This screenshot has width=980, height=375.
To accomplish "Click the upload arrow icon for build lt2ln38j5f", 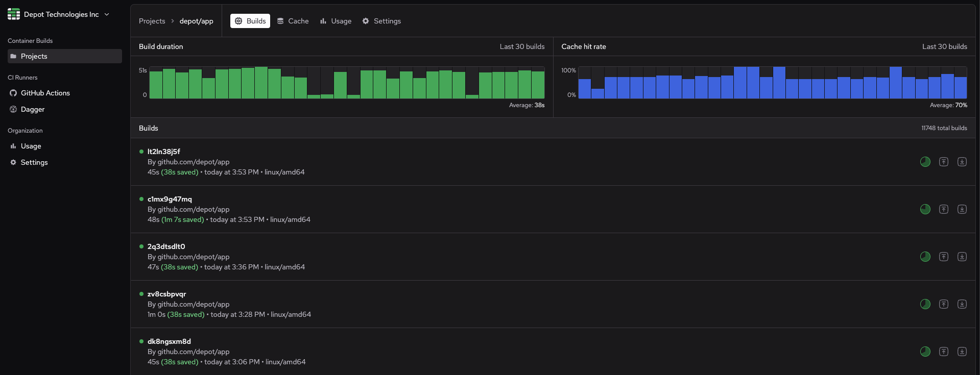I will pyautogui.click(x=943, y=162).
